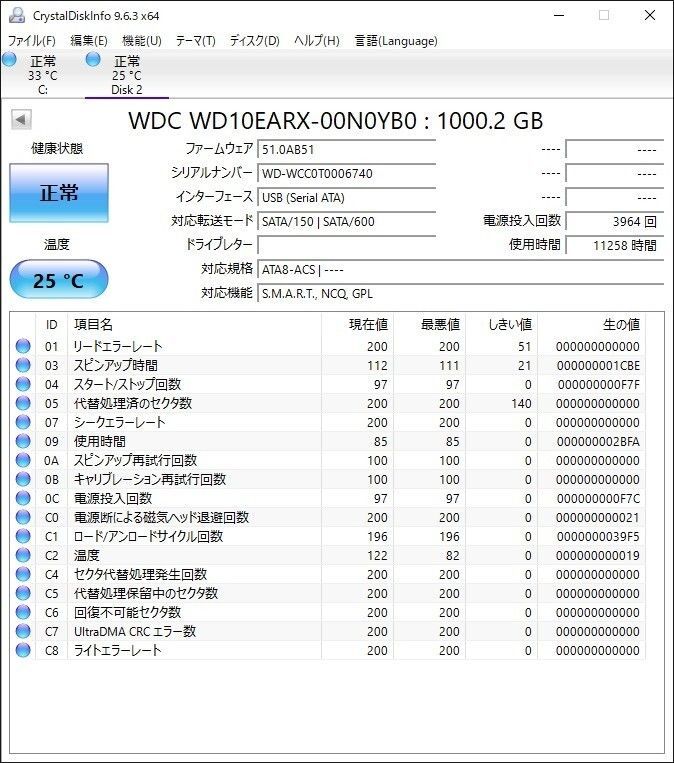This screenshot has width=674, height=763.
Task: Select the C: drive status orb
Action: coord(9,60)
